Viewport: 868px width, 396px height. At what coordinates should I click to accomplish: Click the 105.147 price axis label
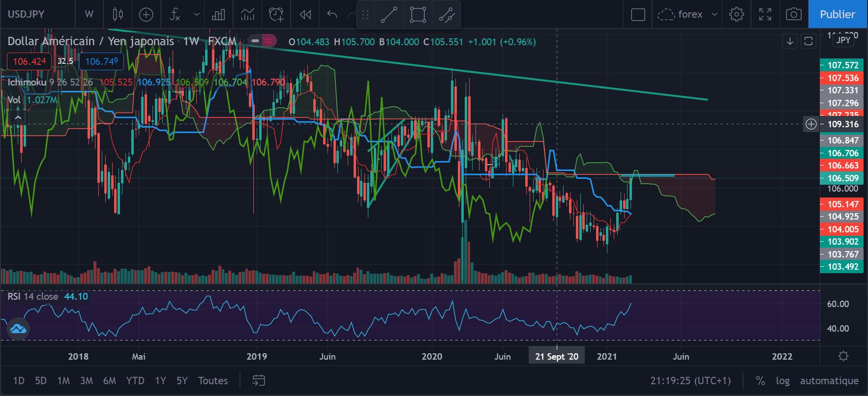pyautogui.click(x=842, y=204)
